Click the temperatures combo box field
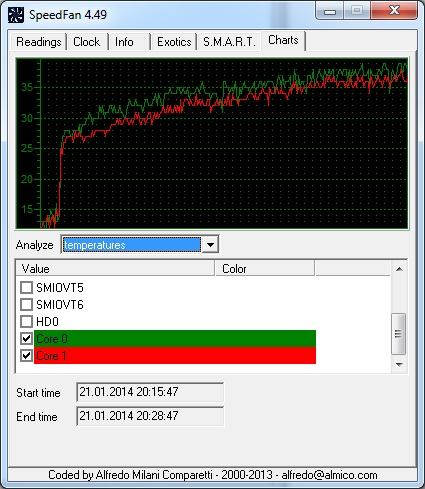 click(x=132, y=245)
